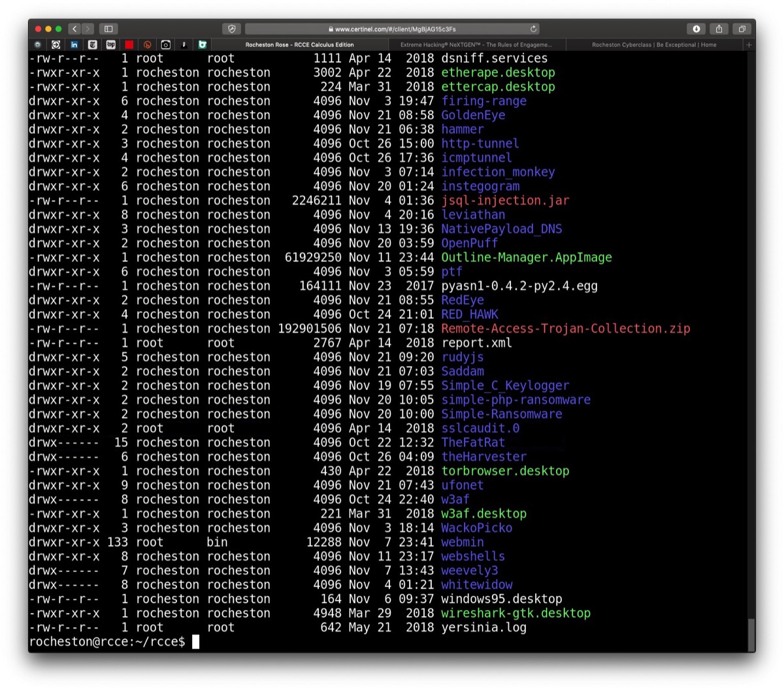Toggle the Safari sidebar button
Screen dimensions: 784x690
coord(108,29)
